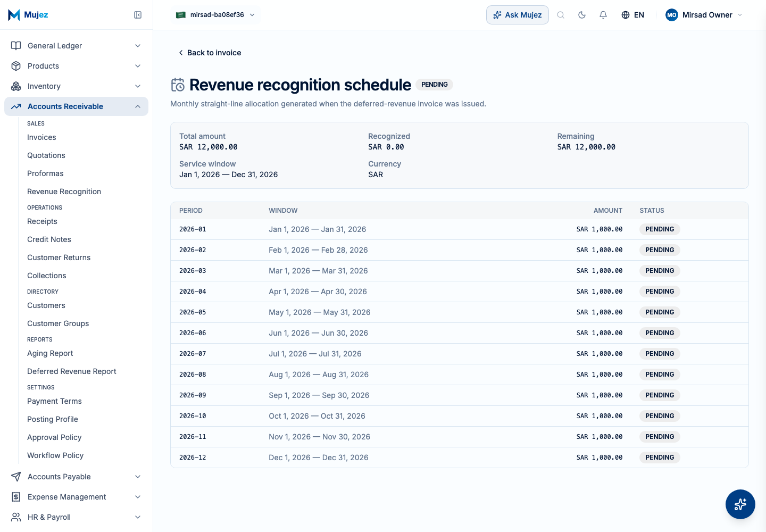Open Customer Groups
766x532 pixels.
[x=58, y=323]
